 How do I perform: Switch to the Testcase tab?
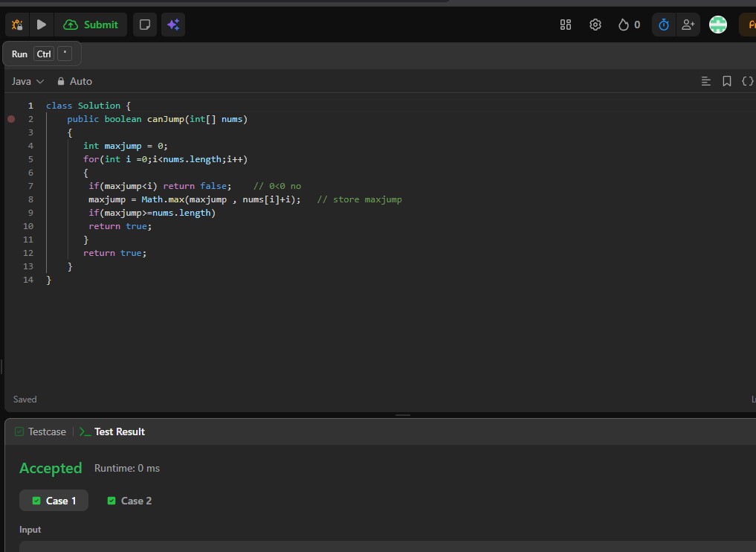[x=41, y=431]
